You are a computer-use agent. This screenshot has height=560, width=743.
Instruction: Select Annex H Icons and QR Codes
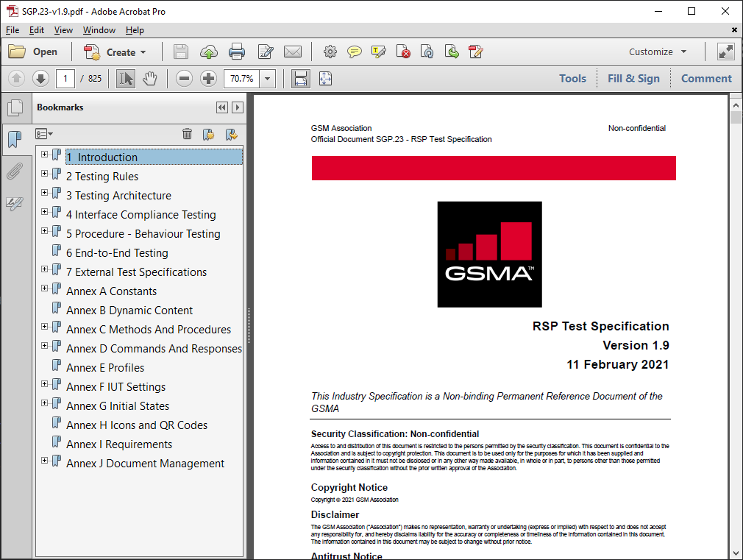137,425
